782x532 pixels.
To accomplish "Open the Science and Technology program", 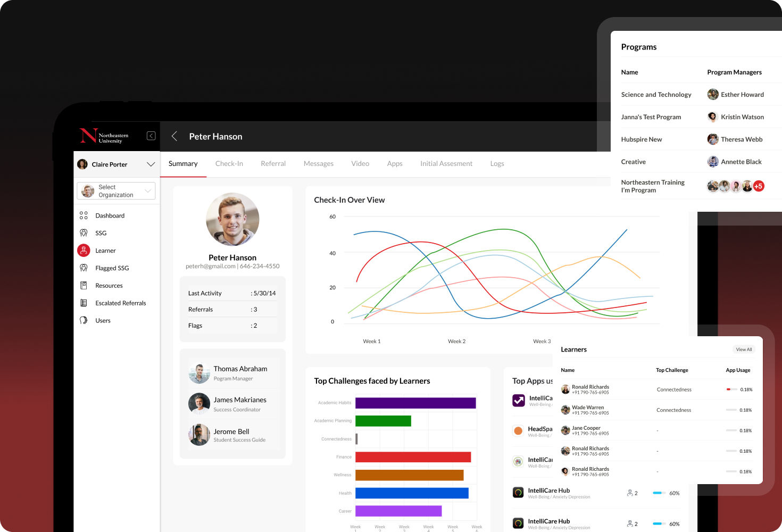I will point(656,95).
